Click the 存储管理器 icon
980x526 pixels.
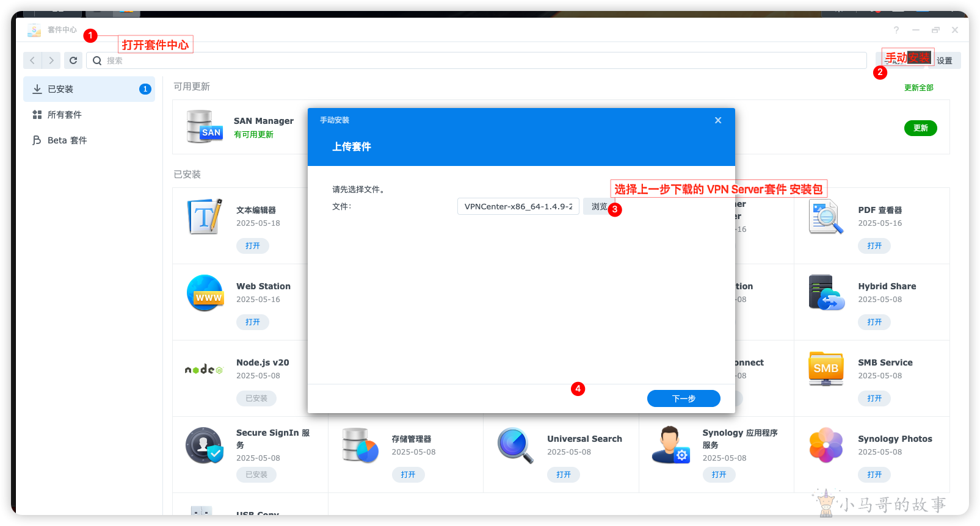click(x=360, y=445)
